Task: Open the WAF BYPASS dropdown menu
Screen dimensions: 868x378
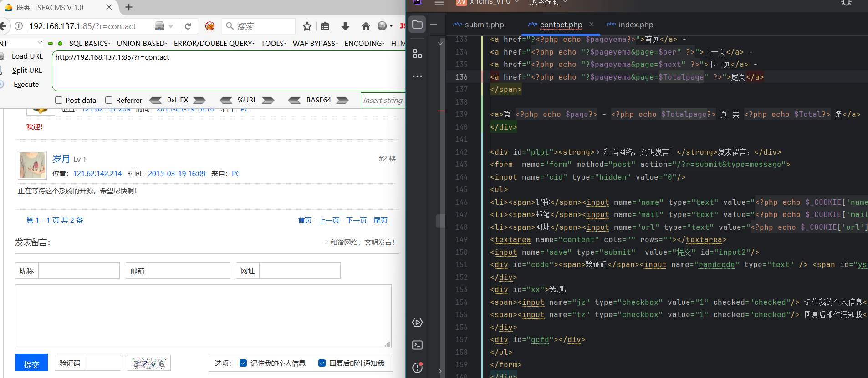Action: (315, 43)
